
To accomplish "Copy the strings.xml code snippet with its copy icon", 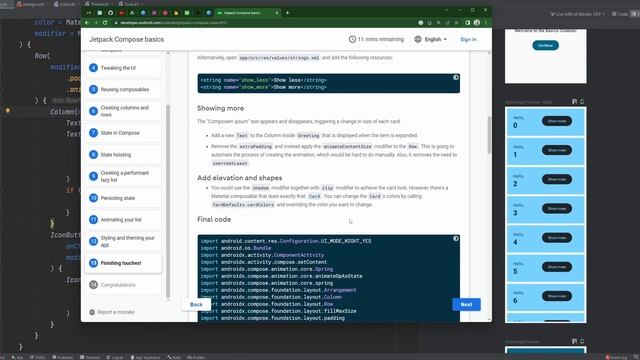I will tap(456, 78).
